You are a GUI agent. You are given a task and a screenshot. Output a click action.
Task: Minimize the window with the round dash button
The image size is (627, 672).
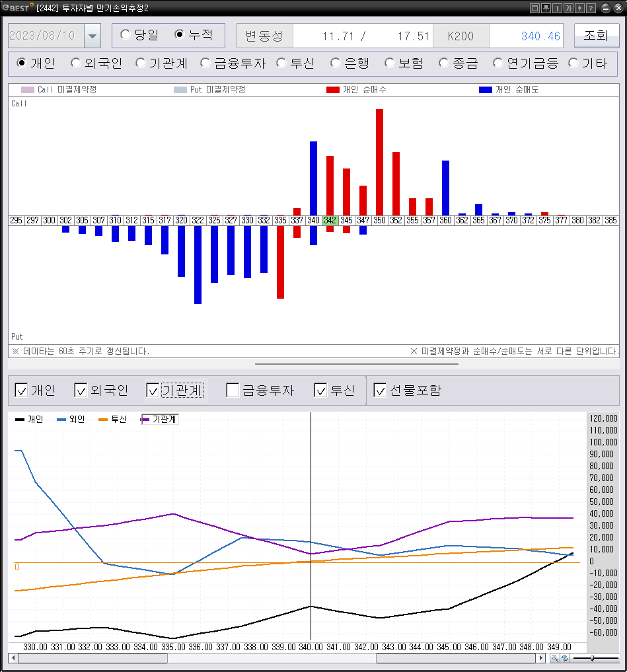[x=605, y=8]
